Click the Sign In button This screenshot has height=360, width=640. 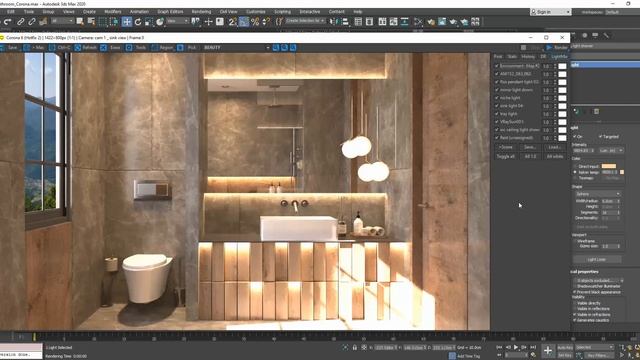pyautogui.click(x=550, y=12)
